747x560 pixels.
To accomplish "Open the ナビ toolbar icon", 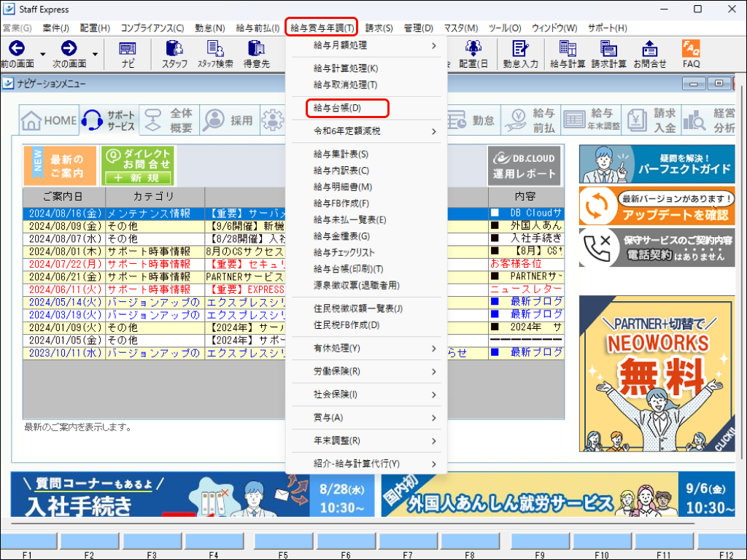I will coord(128,54).
